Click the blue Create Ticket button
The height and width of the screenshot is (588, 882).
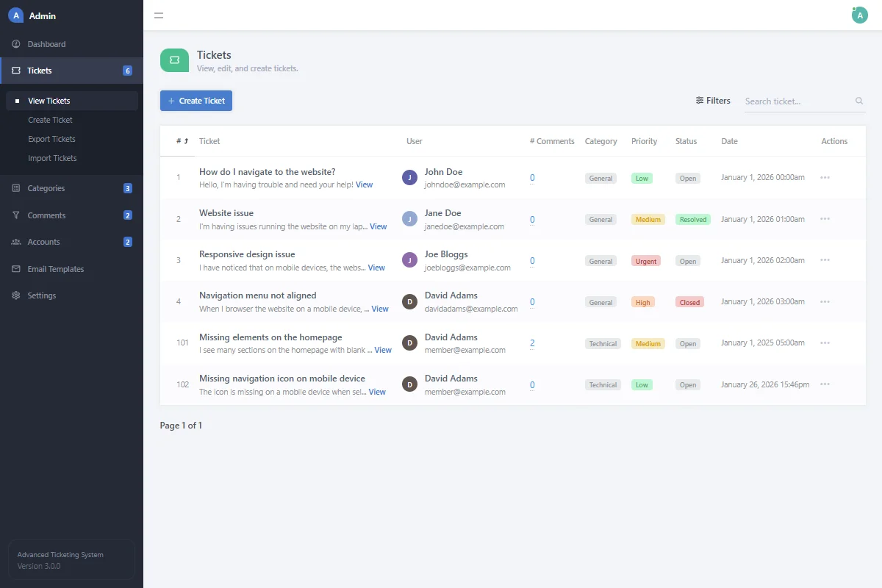(196, 101)
